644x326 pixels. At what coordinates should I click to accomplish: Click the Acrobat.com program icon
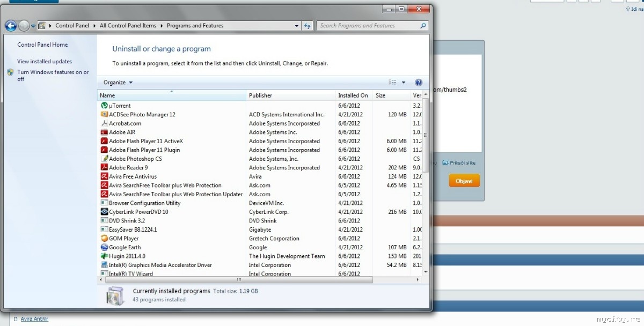point(105,123)
